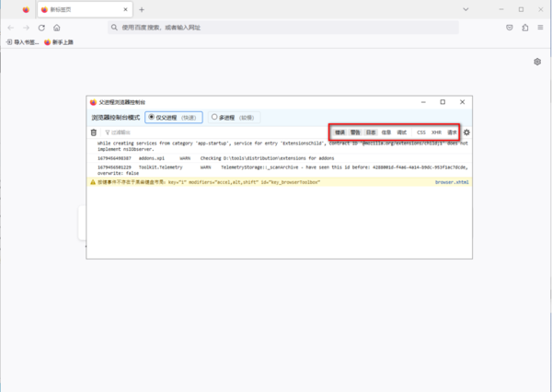Toggle the 错误 filter
The height and width of the screenshot is (392, 552).
[x=339, y=133]
